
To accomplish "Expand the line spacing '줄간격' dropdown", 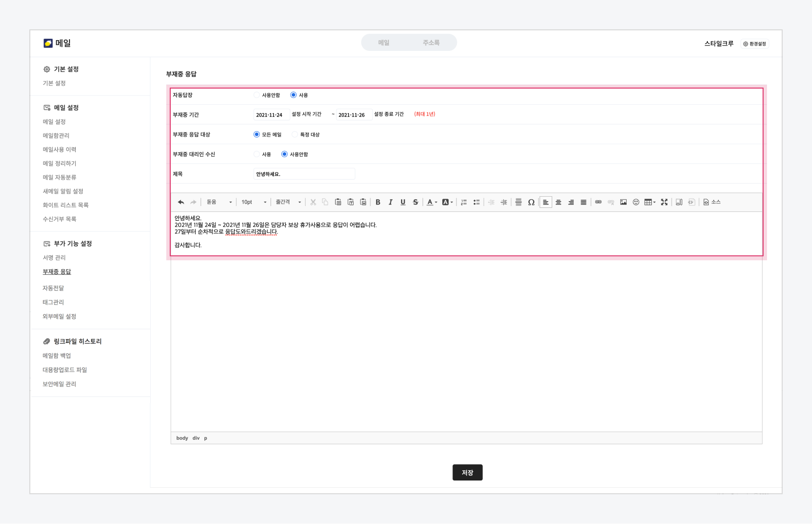I will point(288,202).
